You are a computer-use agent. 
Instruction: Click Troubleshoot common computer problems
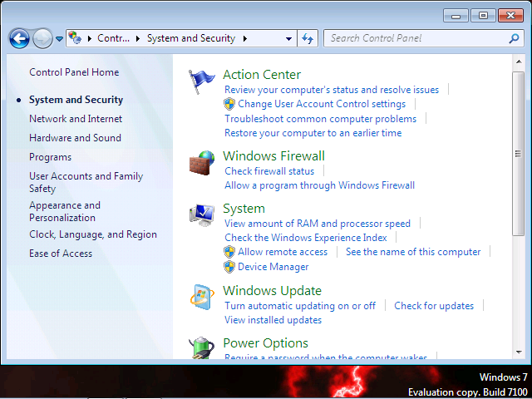320,119
